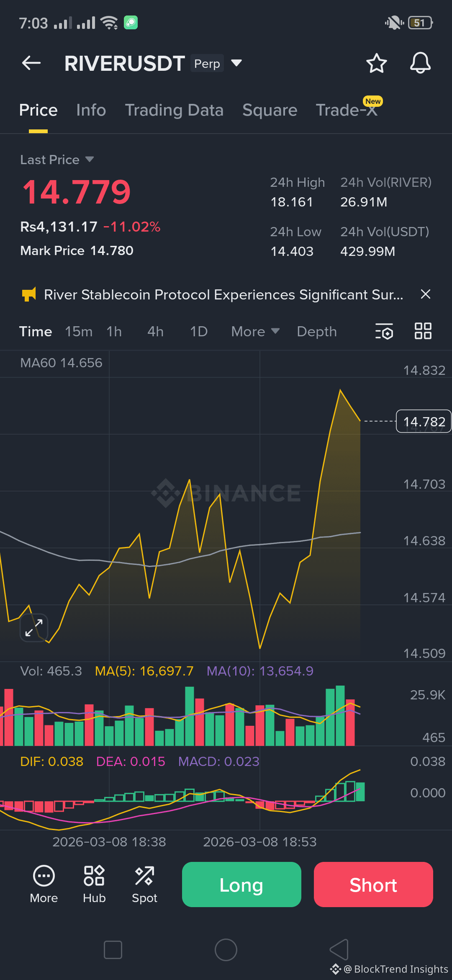The image size is (452, 980).
Task: Switch to the Trading Data tab
Action: 174,110
